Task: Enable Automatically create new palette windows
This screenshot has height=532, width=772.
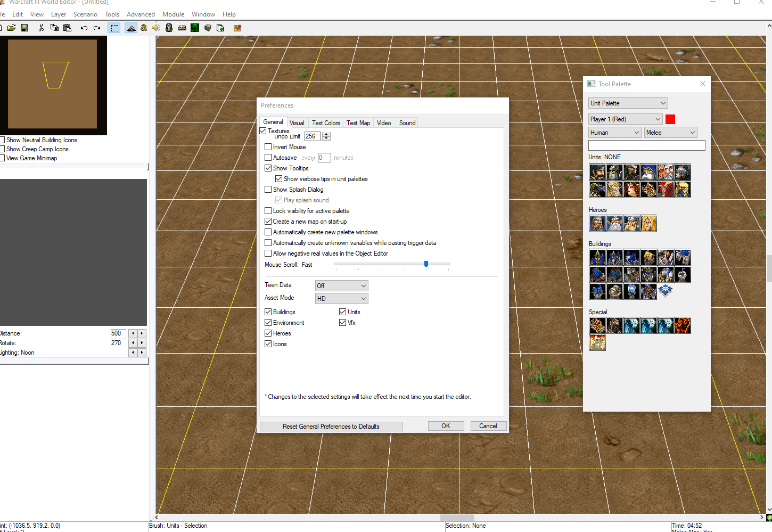Action: click(268, 232)
